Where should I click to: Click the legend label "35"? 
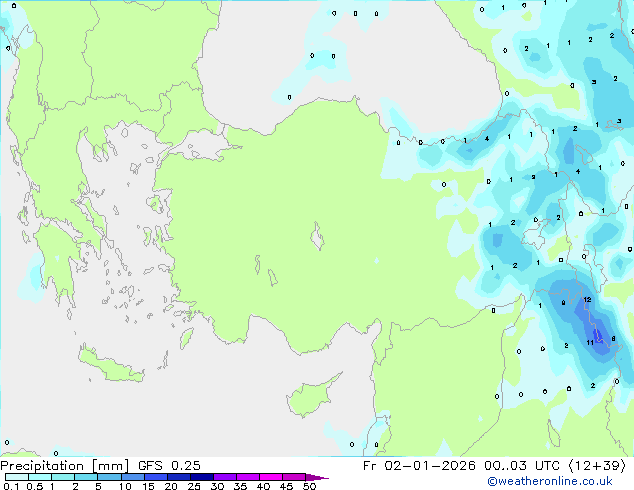coord(240,486)
